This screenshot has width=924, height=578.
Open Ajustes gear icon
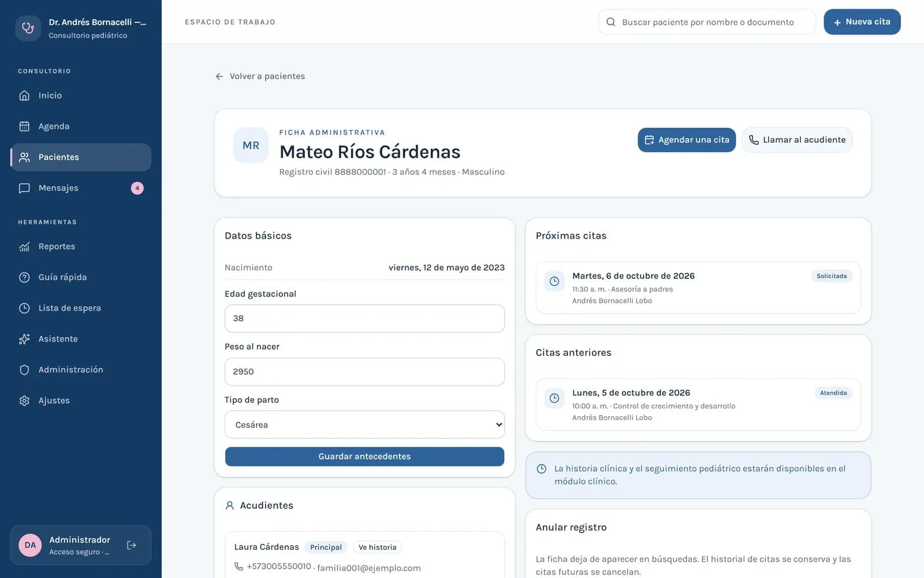(x=24, y=401)
